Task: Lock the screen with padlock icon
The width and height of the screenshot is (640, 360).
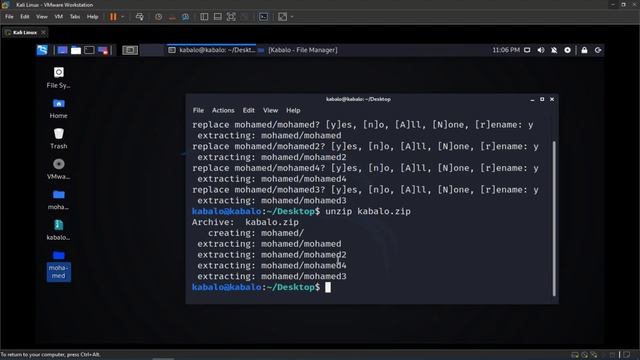Action: [x=584, y=50]
